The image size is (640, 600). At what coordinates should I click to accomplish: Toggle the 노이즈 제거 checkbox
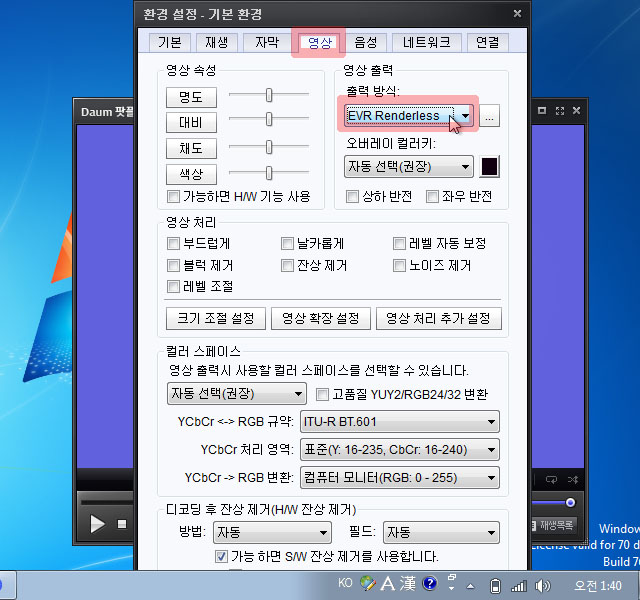pos(400,266)
